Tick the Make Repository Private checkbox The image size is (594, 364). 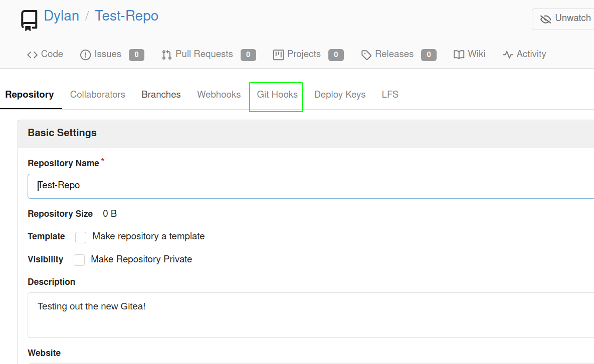[x=79, y=260]
